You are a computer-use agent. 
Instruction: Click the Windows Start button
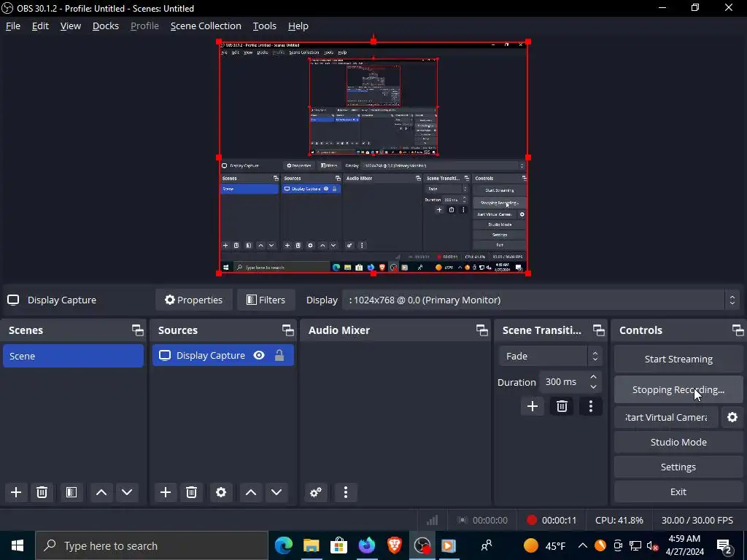(x=18, y=545)
